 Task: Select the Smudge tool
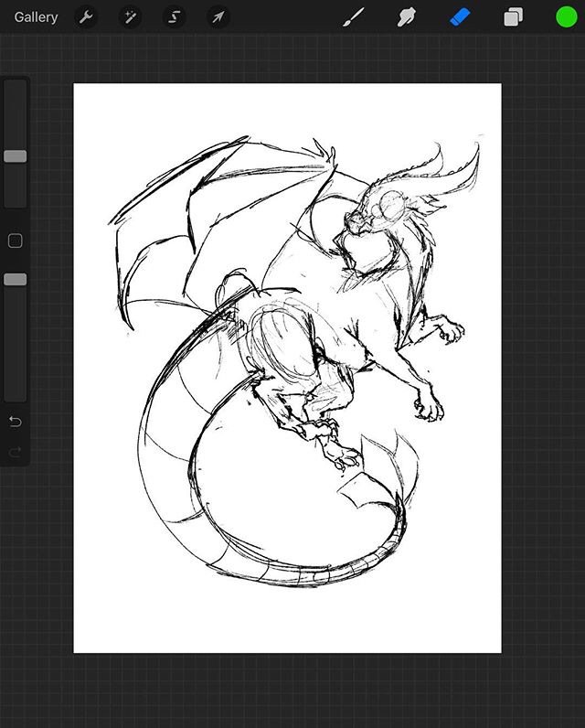click(407, 17)
